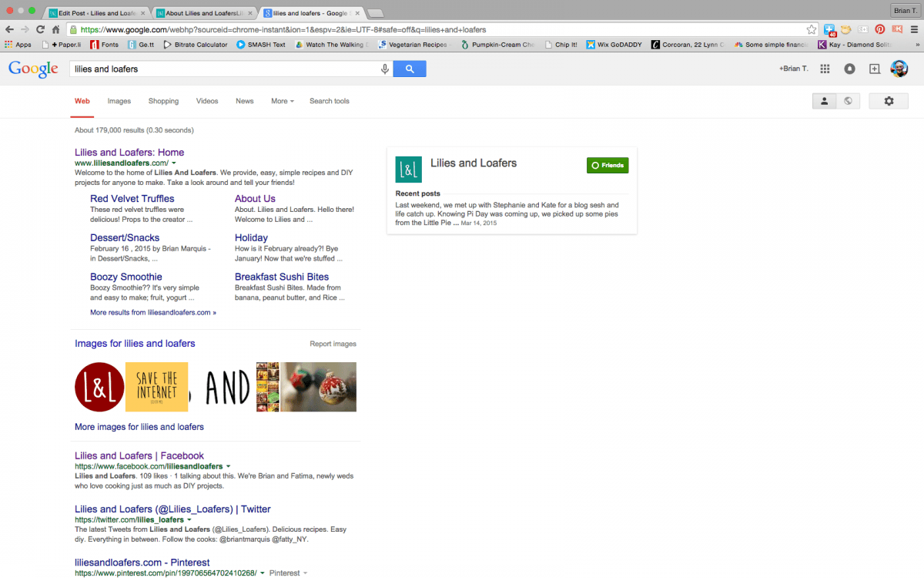Open Google notifications bell icon
Image resolution: width=924 pixels, height=578 pixels.
(x=849, y=69)
